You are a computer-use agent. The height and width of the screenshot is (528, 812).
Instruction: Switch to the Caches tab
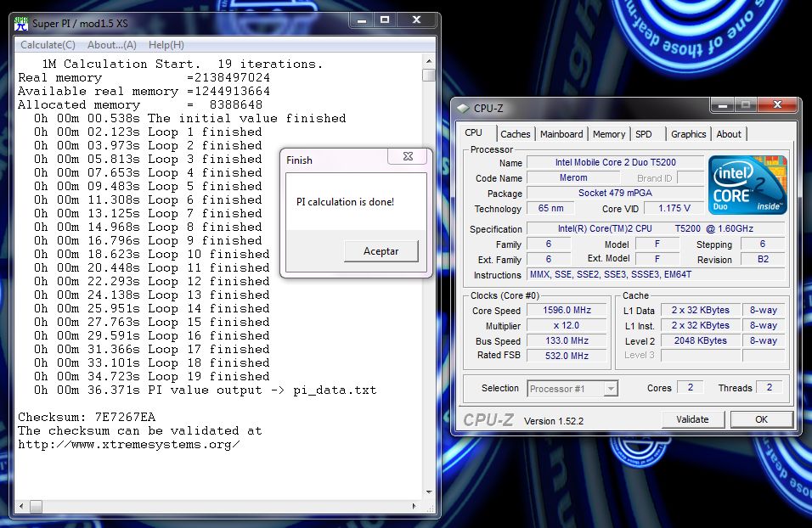click(516, 134)
